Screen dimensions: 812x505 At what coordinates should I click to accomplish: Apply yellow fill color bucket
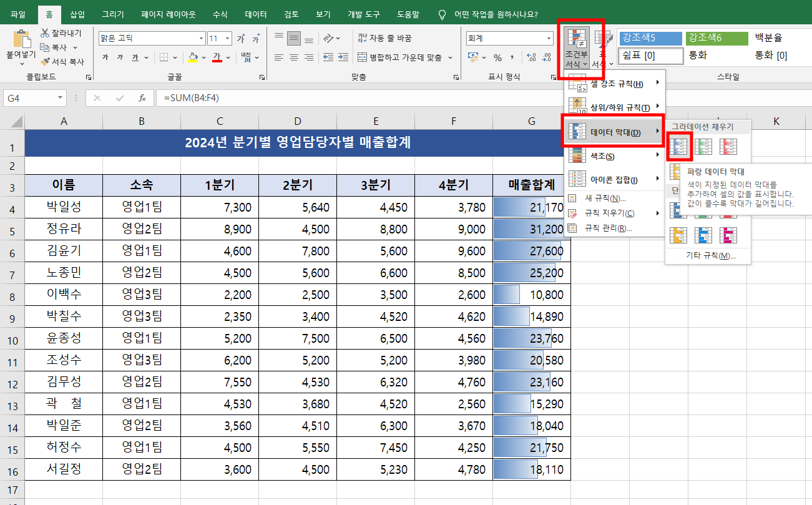coord(193,57)
